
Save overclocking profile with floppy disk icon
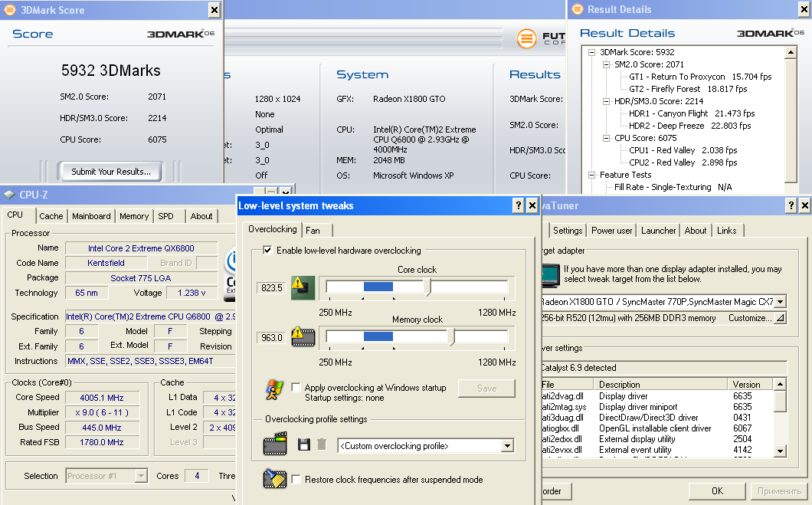coord(304,444)
